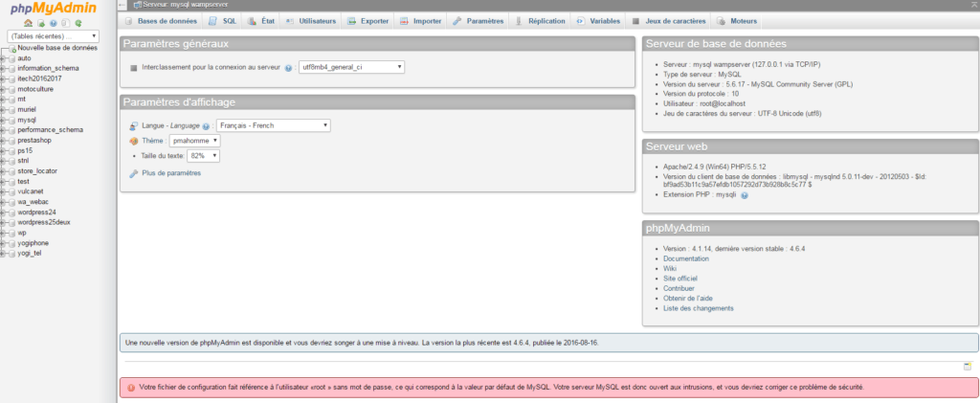Click the database icon beside mysql
Viewport: 980px width, 403px height.
point(12,120)
